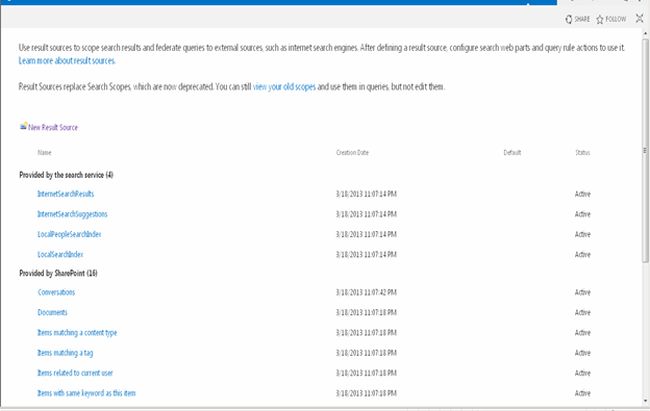Open LocalSearchIndex result source

61,254
